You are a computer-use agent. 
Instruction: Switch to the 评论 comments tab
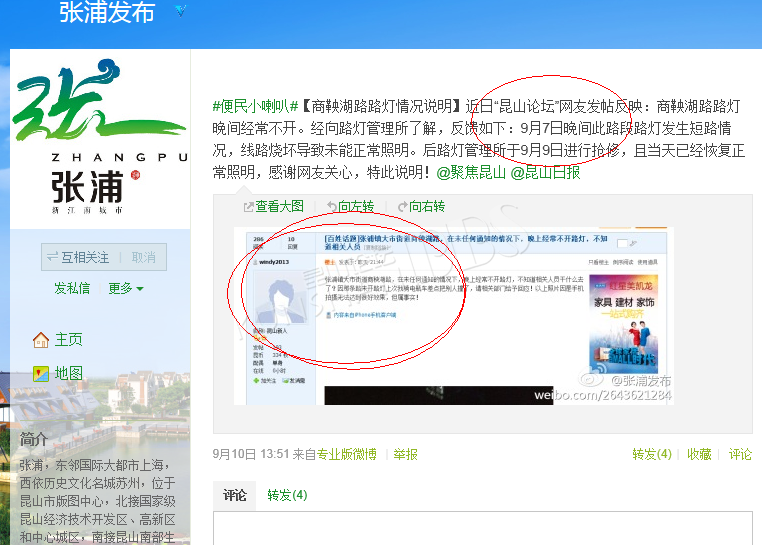[x=235, y=495]
